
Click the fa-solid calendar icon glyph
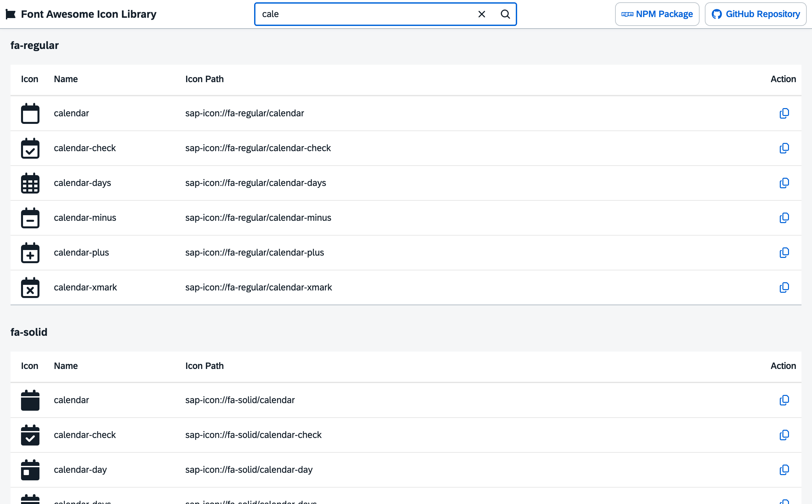30,400
